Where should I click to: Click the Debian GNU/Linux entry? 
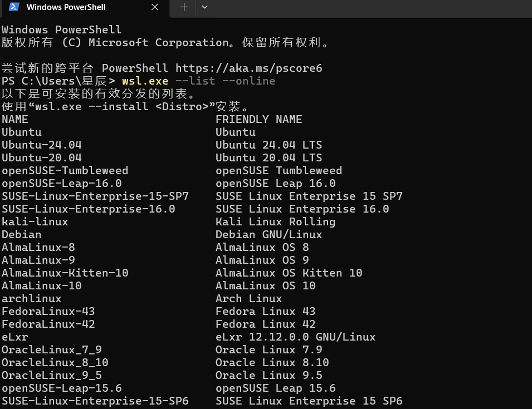click(x=269, y=234)
